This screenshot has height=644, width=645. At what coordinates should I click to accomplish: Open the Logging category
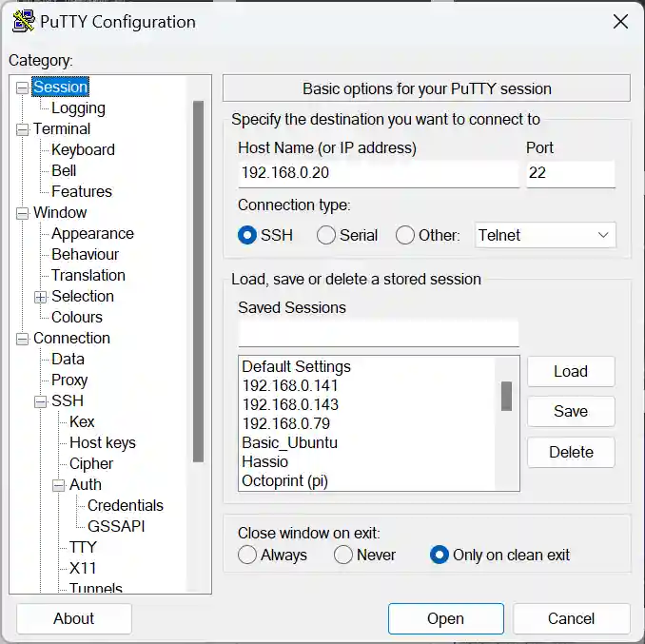coord(78,108)
